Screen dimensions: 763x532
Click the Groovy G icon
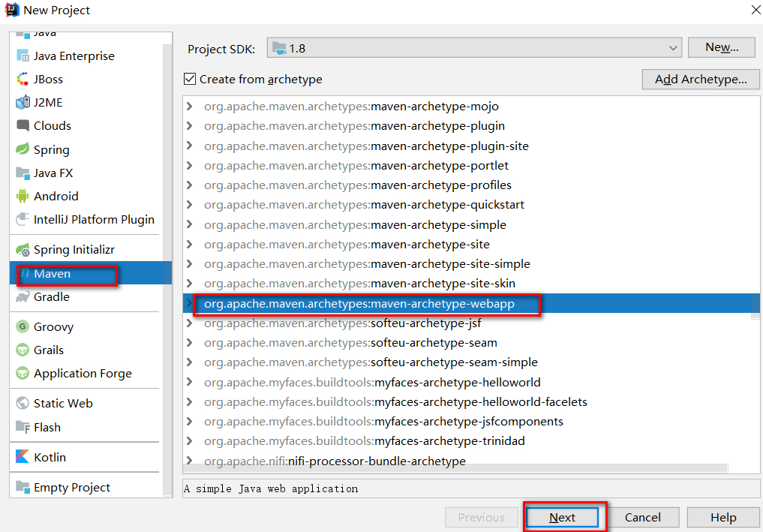coord(23,326)
